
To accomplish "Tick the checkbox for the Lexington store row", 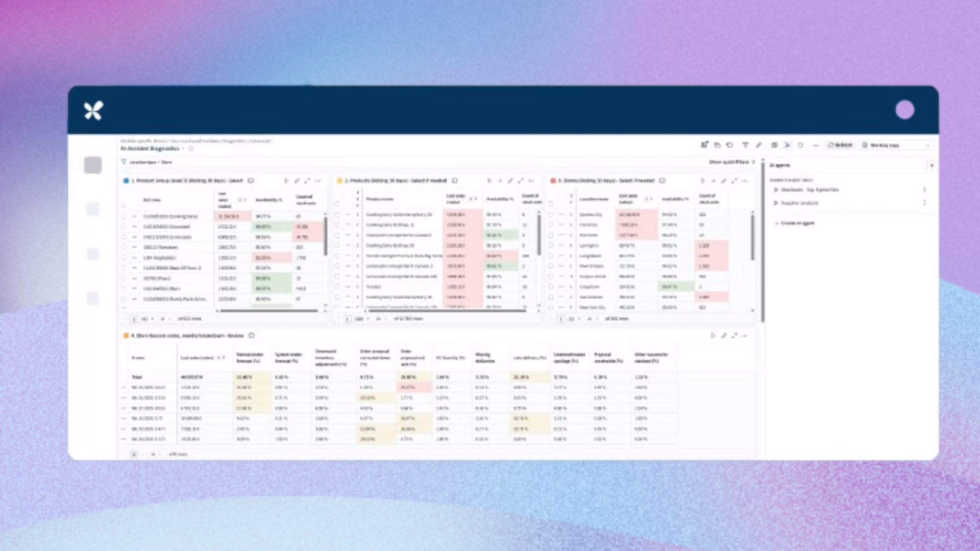I will coord(551,245).
